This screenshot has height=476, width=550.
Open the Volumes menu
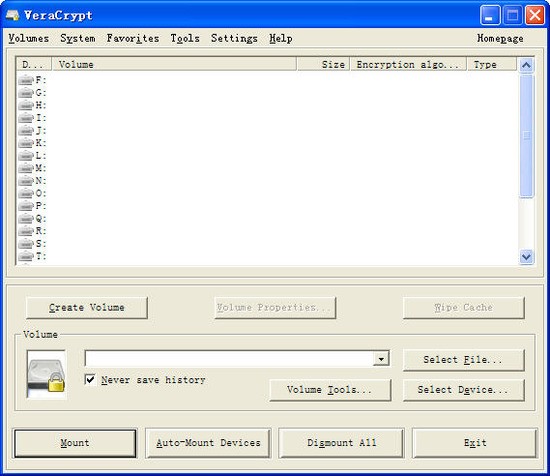tap(29, 38)
